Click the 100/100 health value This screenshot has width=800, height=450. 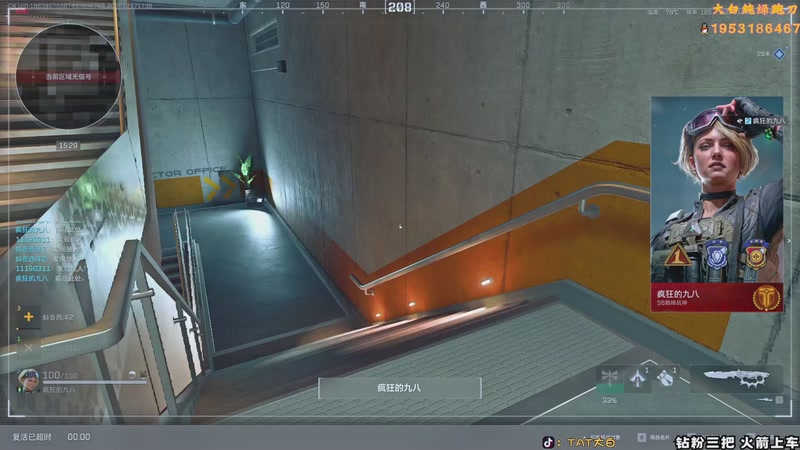[x=60, y=376]
